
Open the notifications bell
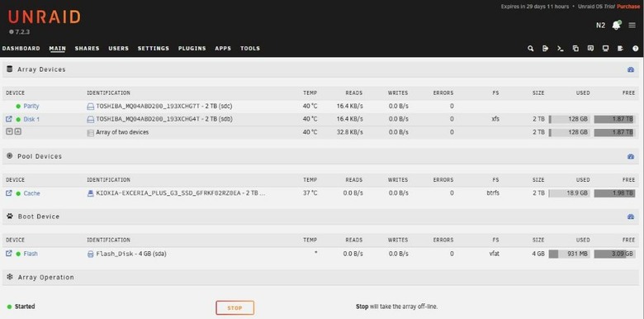tap(616, 25)
